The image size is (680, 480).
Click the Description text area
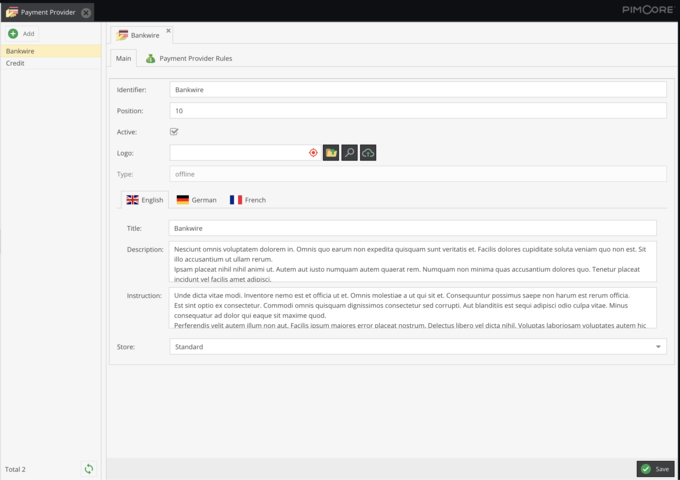point(412,262)
